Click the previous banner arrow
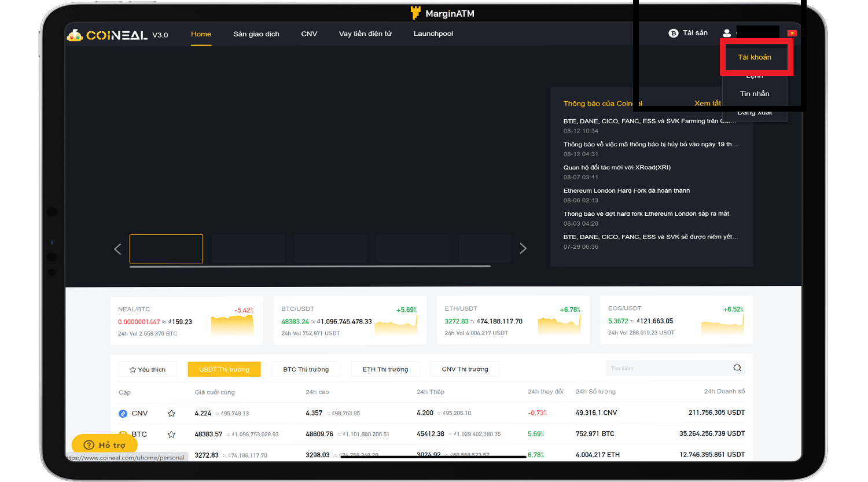 (x=117, y=249)
